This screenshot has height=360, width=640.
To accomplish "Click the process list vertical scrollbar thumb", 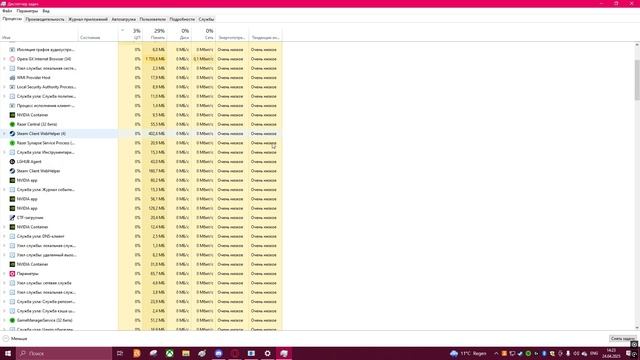I will point(637,80).
